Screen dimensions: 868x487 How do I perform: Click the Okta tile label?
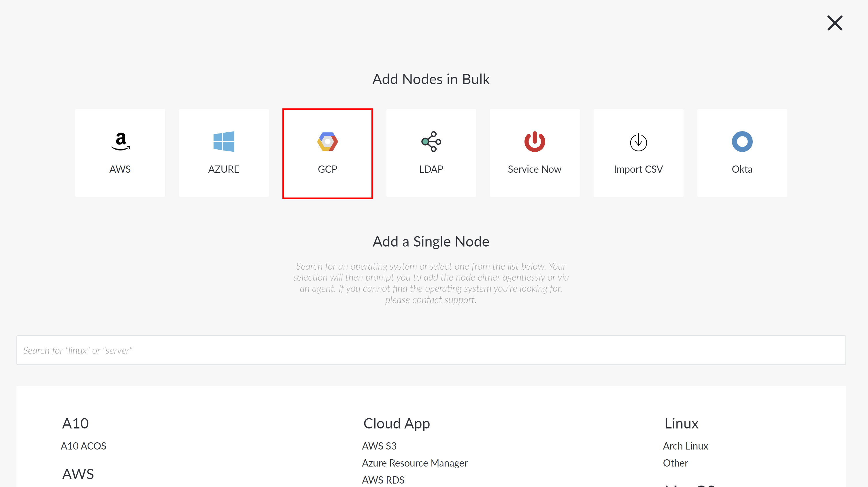coord(742,169)
